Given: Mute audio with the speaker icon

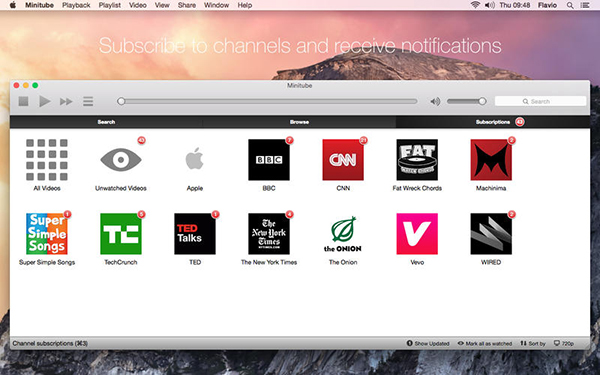Looking at the screenshot, I should point(435,101).
